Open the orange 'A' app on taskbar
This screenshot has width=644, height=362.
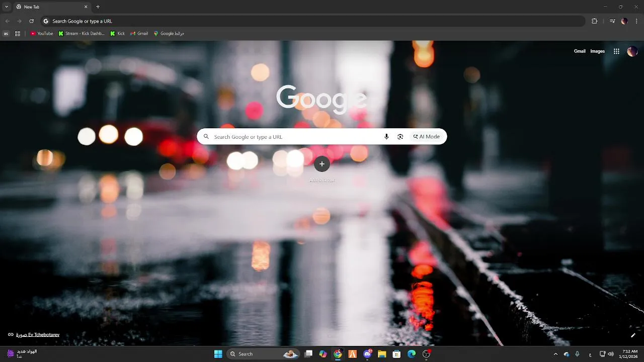pos(353,354)
